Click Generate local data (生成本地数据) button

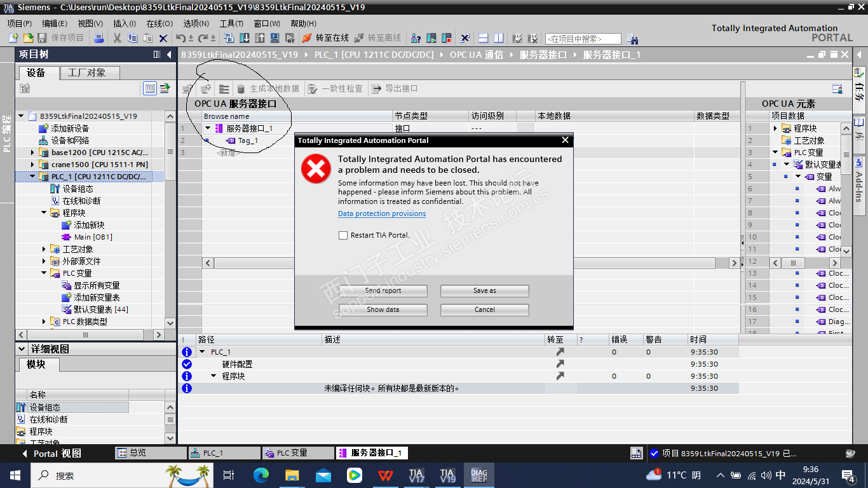point(268,89)
